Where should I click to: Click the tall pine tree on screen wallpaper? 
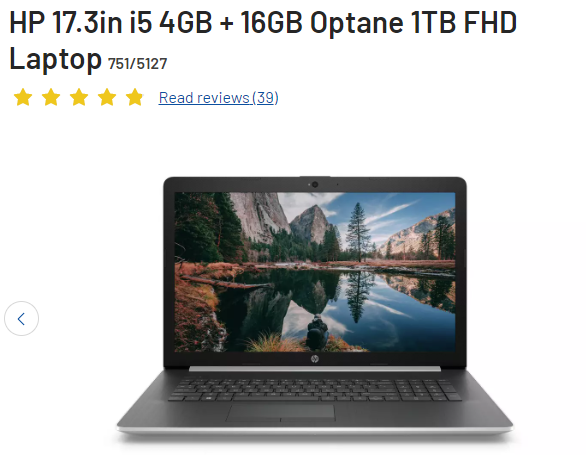click(x=358, y=232)
